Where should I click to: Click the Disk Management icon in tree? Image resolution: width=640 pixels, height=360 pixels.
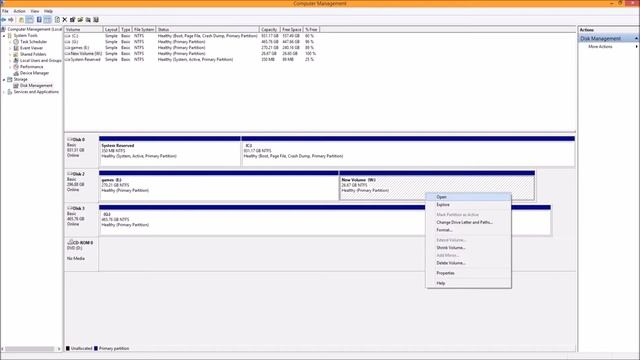click(16, 86)
